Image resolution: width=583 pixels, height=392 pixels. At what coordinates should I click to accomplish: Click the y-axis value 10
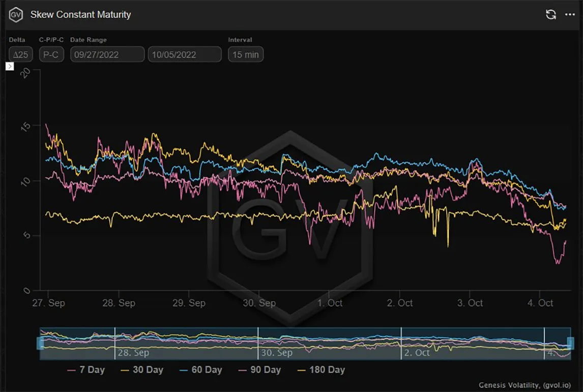point(25,182)
